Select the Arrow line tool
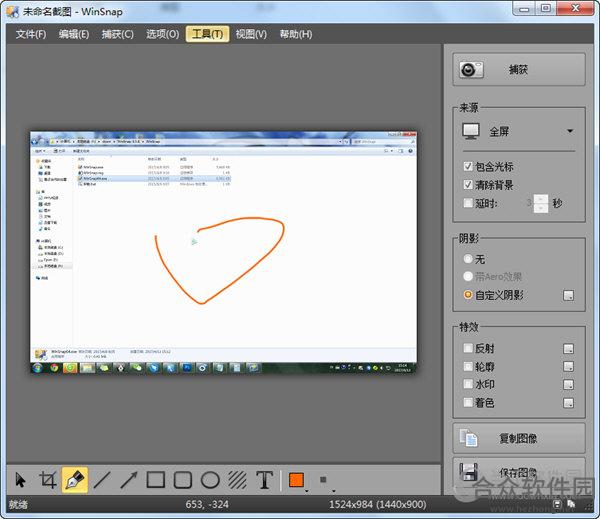Viewport: 600px width, 519px height. [x=129, y=480]
